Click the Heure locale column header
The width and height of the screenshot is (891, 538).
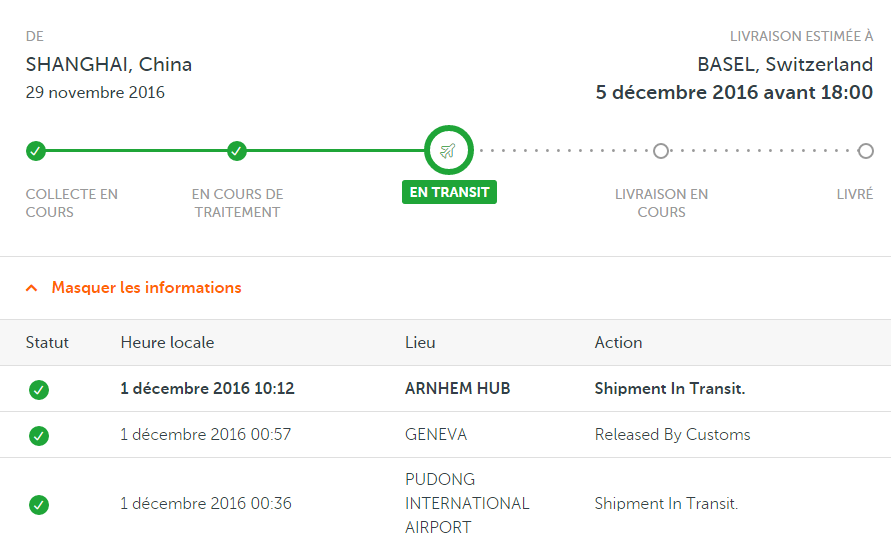click(167, 343)
